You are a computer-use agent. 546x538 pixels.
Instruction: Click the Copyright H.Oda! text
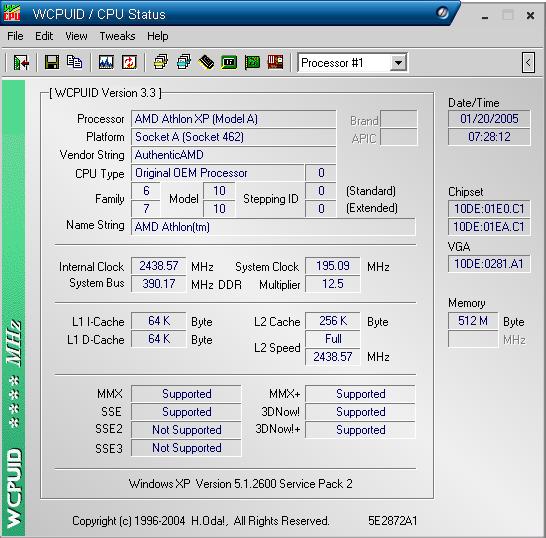point(201,521)
